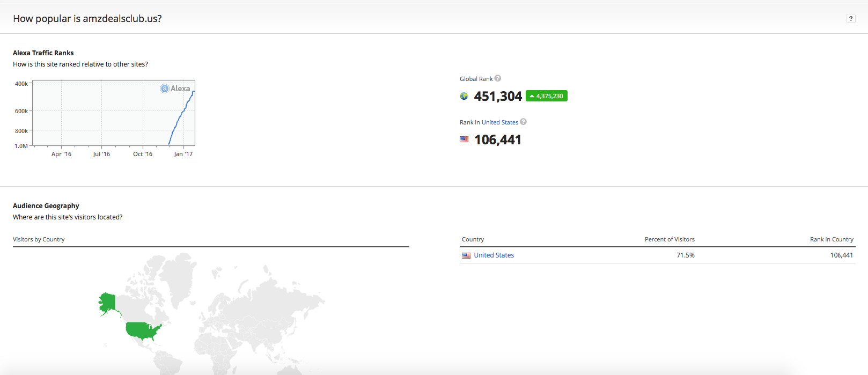
Task: Click the green 4,375,230 rank change badge
Action: point(547,96)
